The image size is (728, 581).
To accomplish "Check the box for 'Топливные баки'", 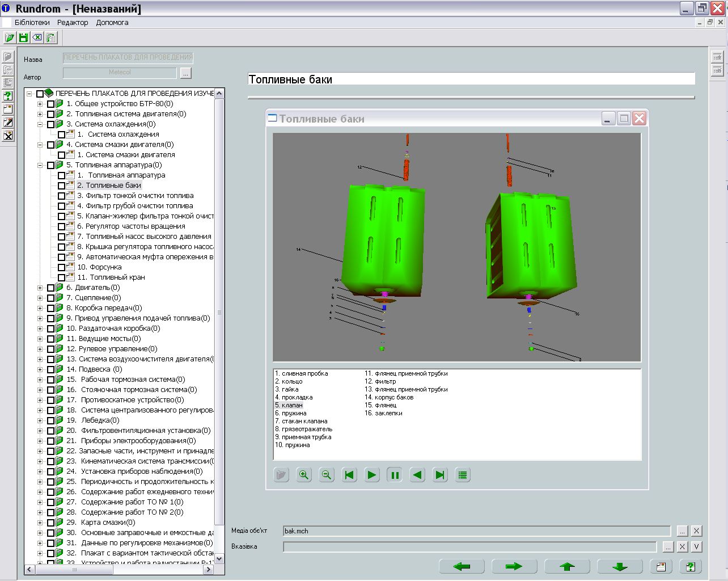I will pos(61,186).
